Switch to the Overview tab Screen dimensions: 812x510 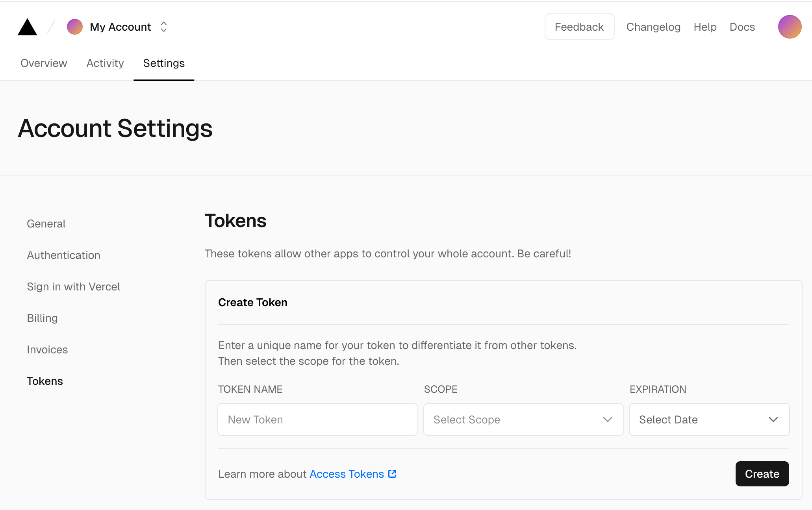click(x=44, y=63)
